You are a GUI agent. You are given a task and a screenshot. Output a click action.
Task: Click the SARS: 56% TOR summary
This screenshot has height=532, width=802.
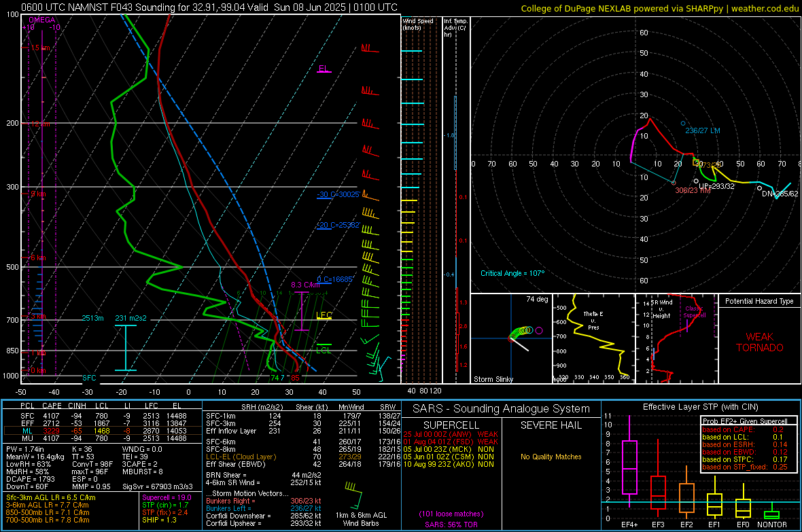pyautogui.click(x=451, y=525)
